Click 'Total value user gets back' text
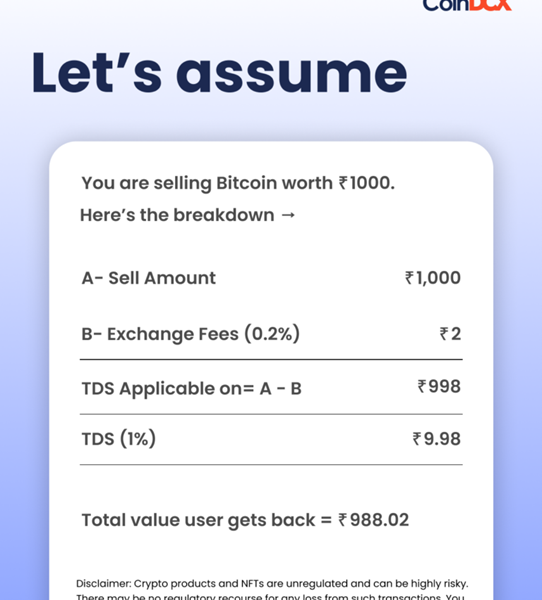Viewport: 542px width, 600px height. coord(198,520)
